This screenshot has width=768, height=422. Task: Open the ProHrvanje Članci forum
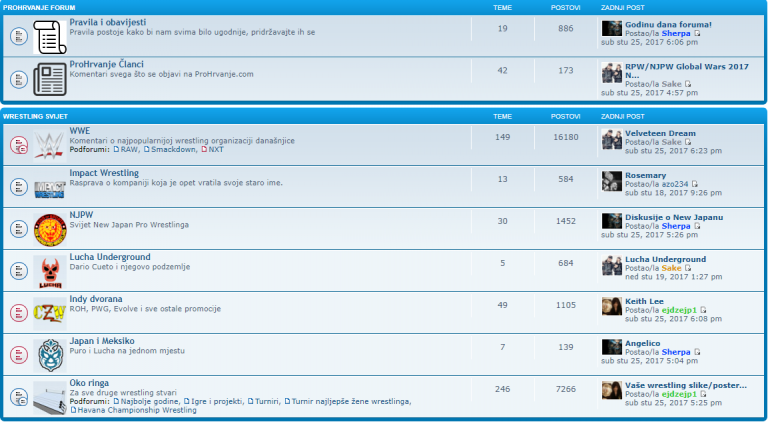point(106,65)
